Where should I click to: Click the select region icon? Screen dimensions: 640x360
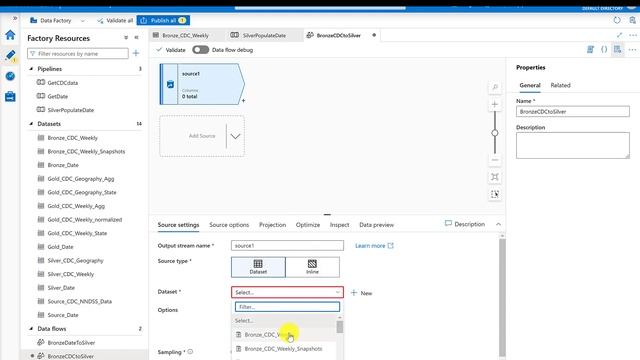tap(495, 194)
